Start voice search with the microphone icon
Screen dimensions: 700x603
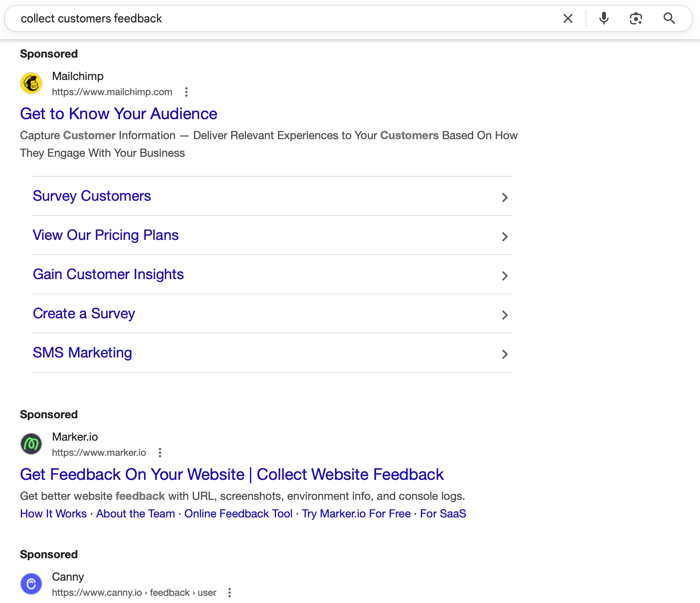pyautogui.click(x=604, y=18)
